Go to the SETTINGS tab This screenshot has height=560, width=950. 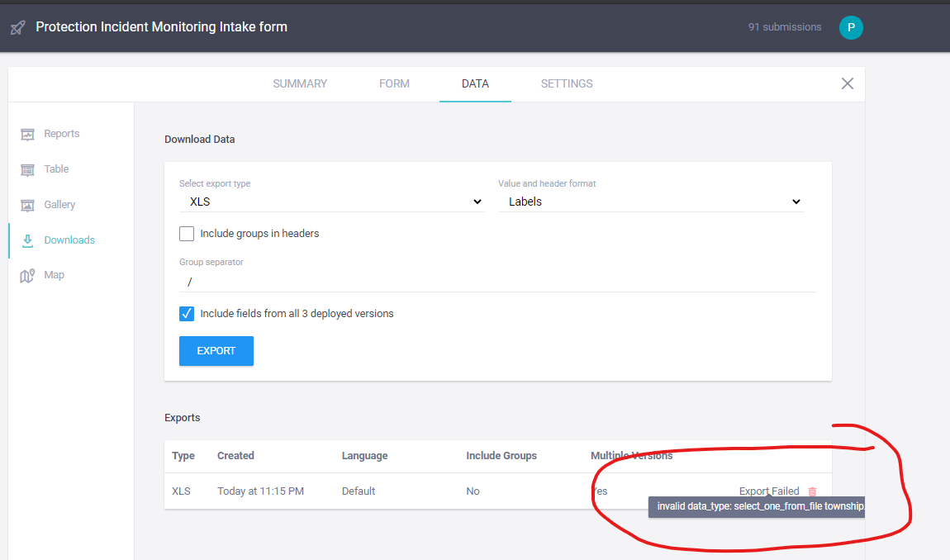click(567, 83)
